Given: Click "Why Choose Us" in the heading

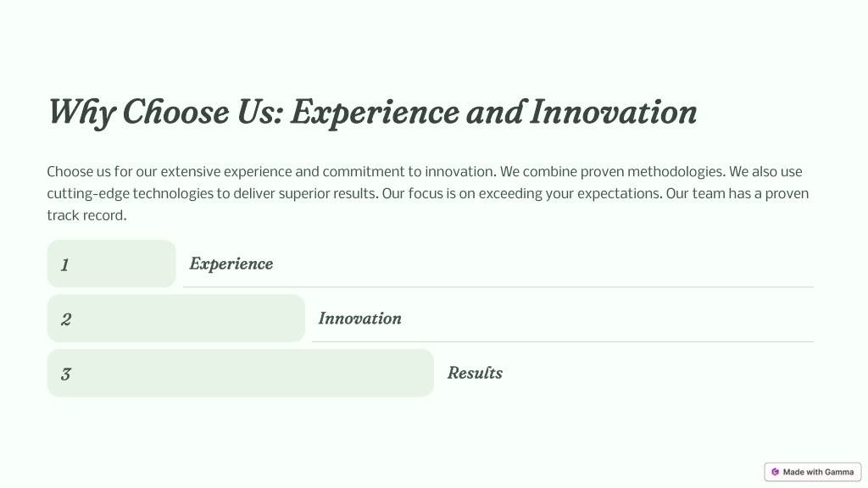Looking at the screenshot, I should coord(165,113).
